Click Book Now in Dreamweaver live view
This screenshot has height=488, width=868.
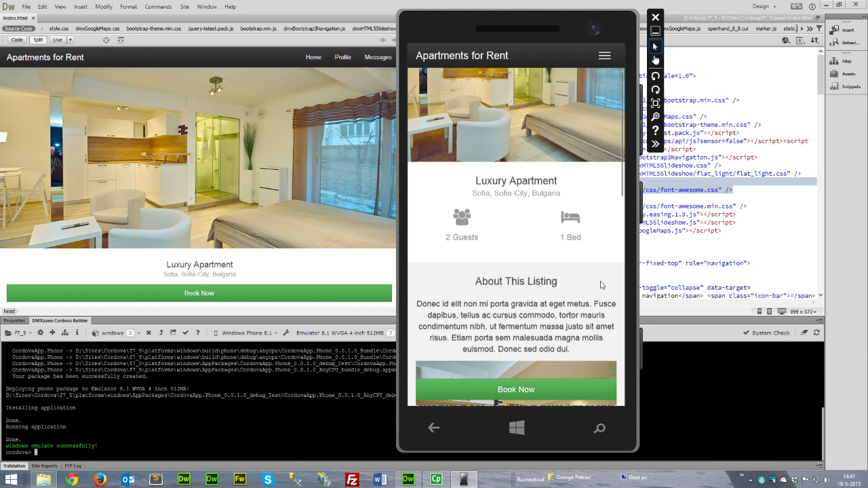(199, 293)
